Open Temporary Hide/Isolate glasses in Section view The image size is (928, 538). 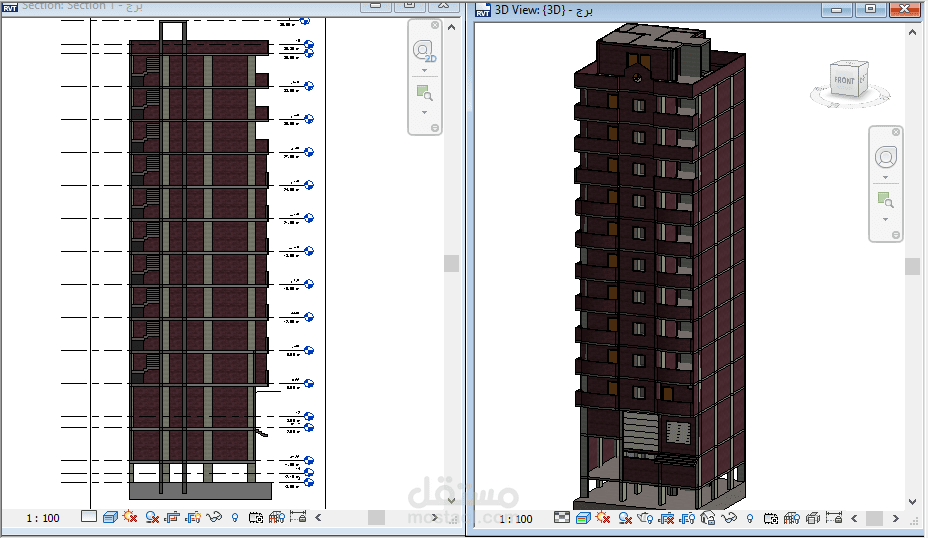coord(214,517)
